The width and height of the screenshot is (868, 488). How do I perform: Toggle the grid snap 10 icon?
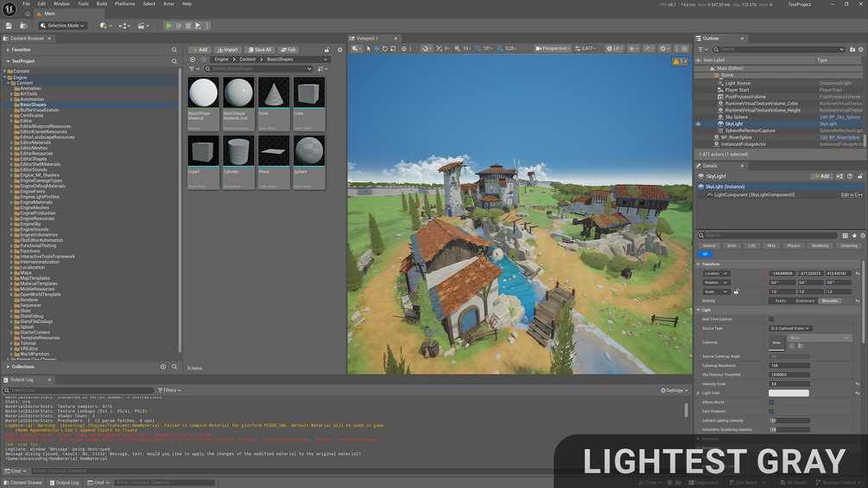[x=458, y=48]
